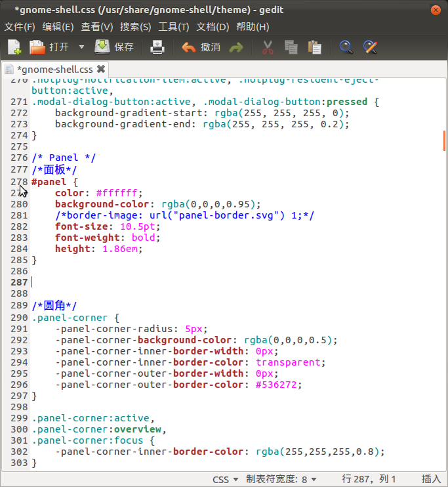
Task: Click .panel-corner:active on line 299
Action: [90, 418]
